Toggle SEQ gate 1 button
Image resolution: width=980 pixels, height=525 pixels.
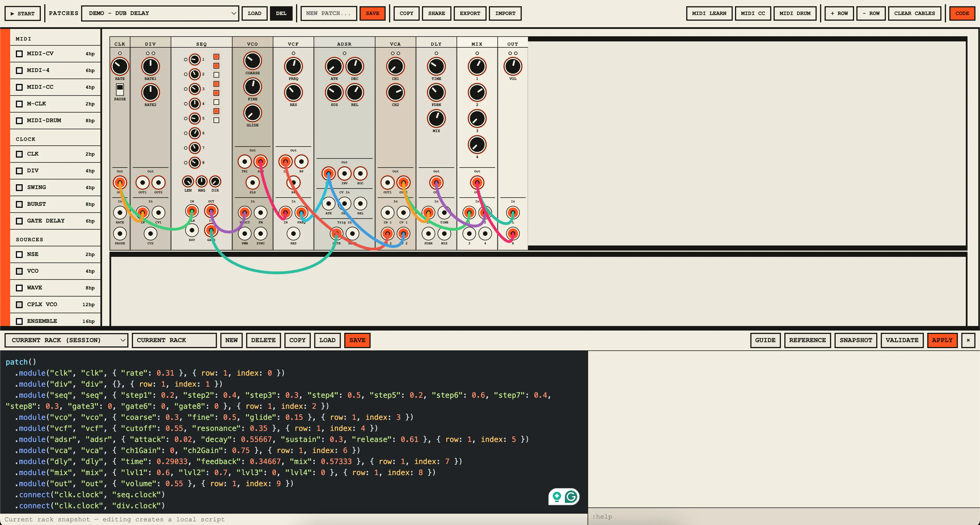[216, 57]
